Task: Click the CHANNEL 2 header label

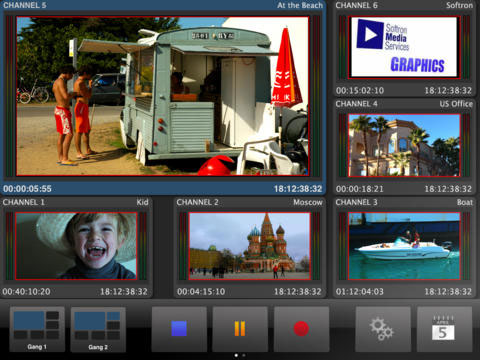Action: 198,202
